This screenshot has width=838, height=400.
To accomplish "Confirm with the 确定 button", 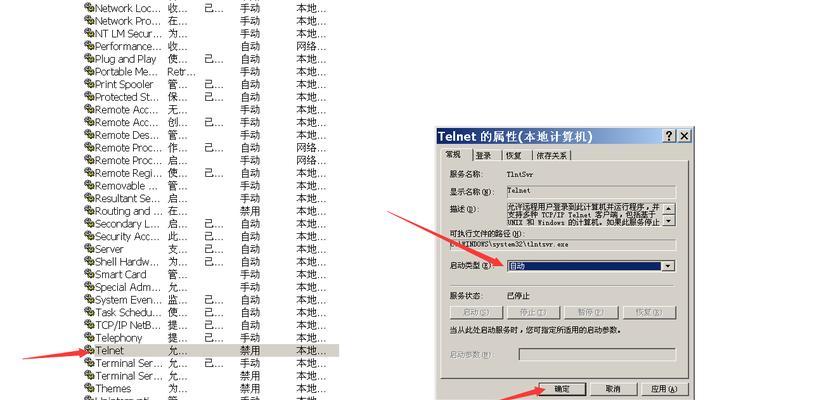I will [562, 389].
